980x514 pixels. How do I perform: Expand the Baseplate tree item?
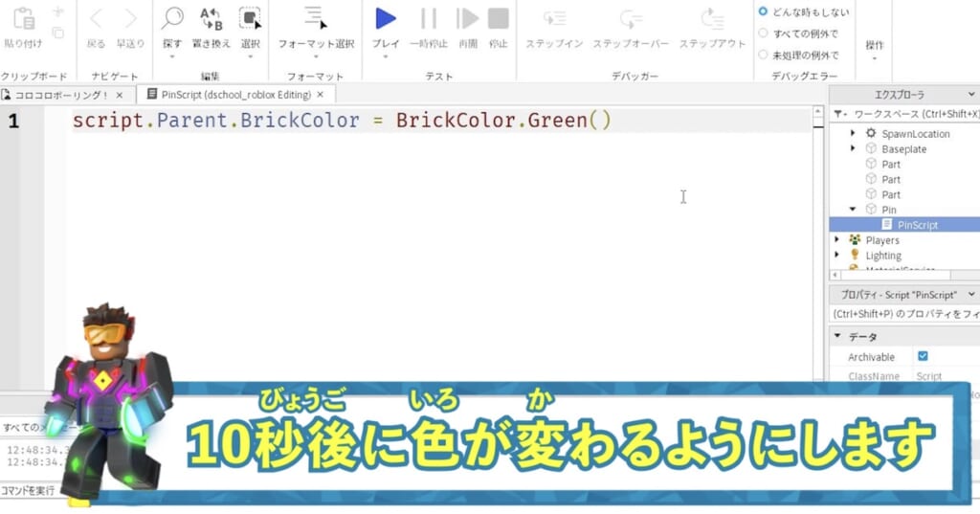coord(853,148)
